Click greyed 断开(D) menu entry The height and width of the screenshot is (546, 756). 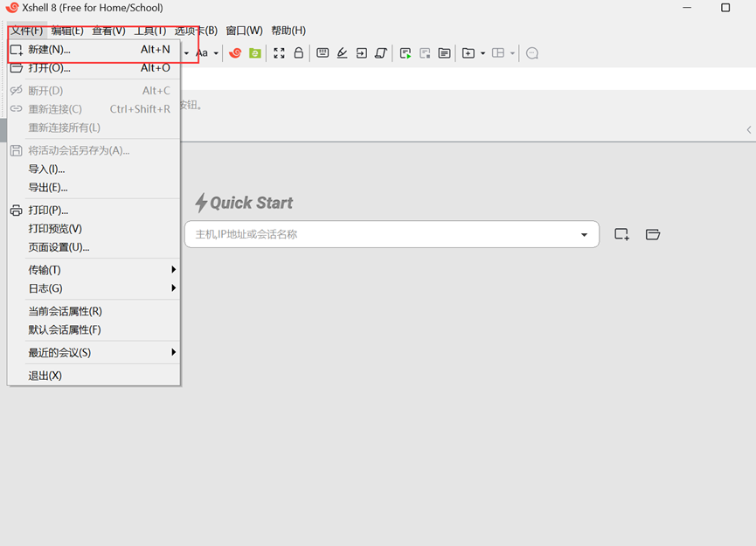pyautogui.click(x=94, y=91)
